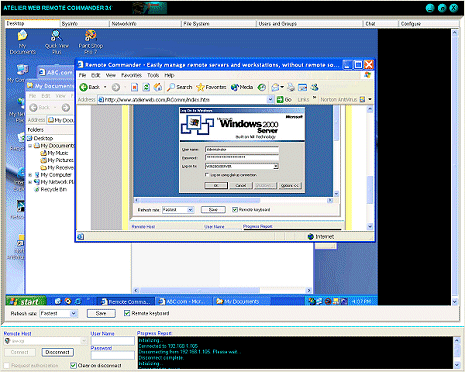465x372 pixels.
Task: Open the Users and Groups tab
Action: pyautogui.click(x=310, y=24)
